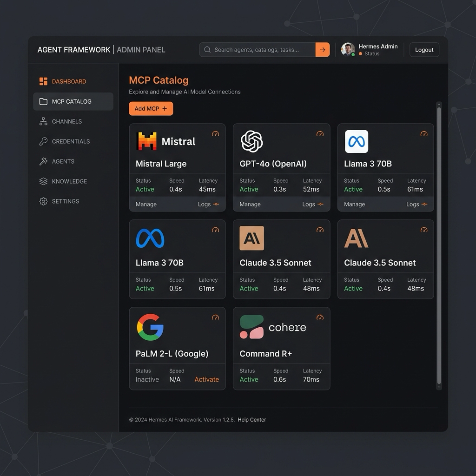Click the MCP Catalog heading
The width and height of the screenshot is (476, 476).
(159, 80)
